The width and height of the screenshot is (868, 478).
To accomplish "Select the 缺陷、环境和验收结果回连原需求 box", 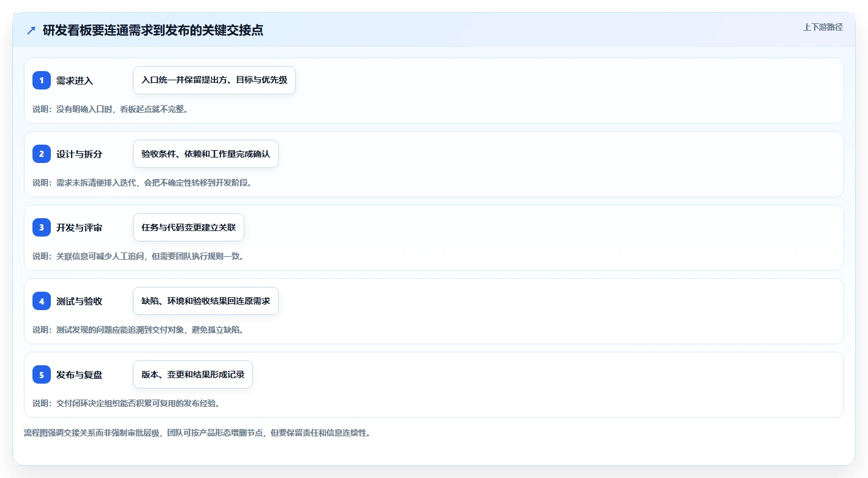I will coord(206,301).
